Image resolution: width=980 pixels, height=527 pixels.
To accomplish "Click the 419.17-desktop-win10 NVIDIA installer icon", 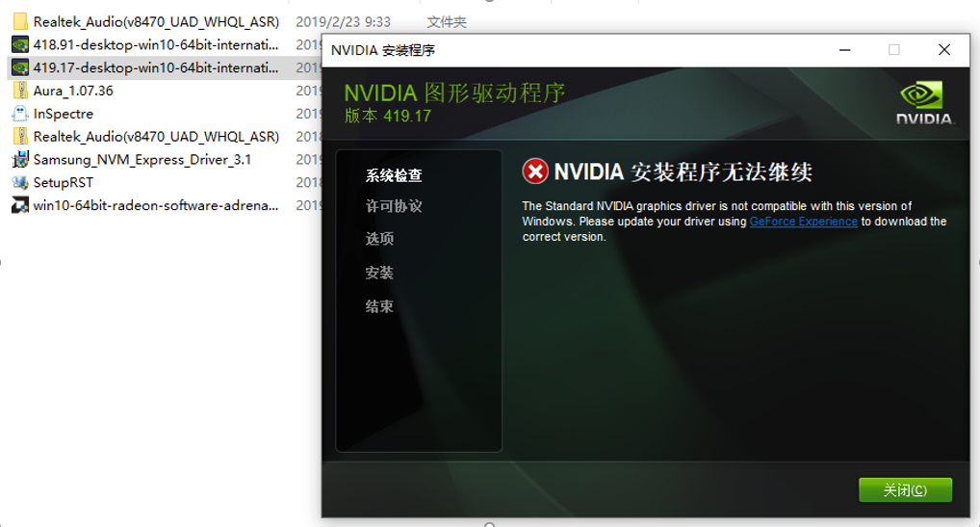I will 20,67.
